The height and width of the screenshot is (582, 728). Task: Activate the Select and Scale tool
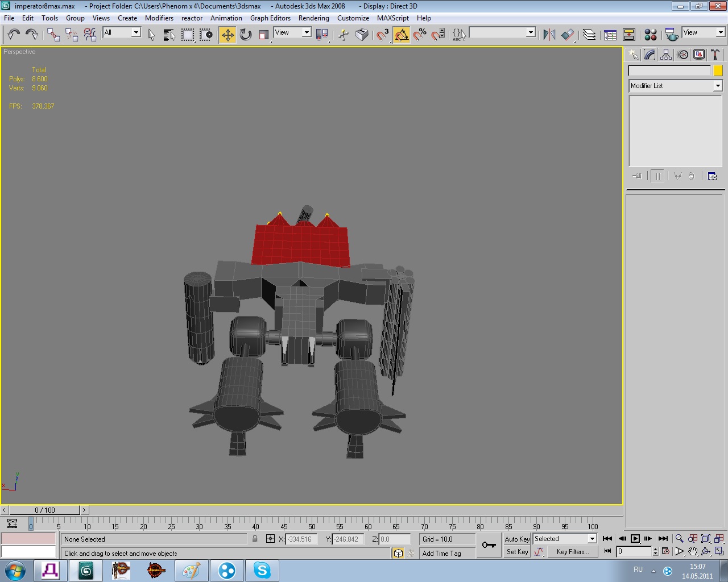click(264, 35)
